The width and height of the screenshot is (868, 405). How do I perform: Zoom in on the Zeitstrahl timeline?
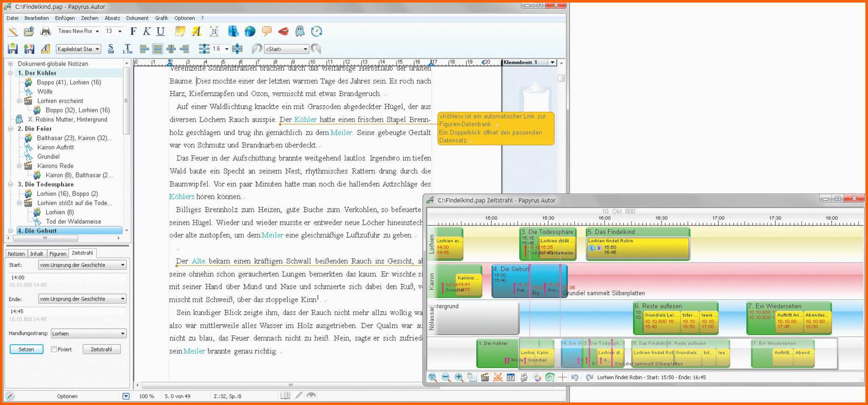[459, 377]
